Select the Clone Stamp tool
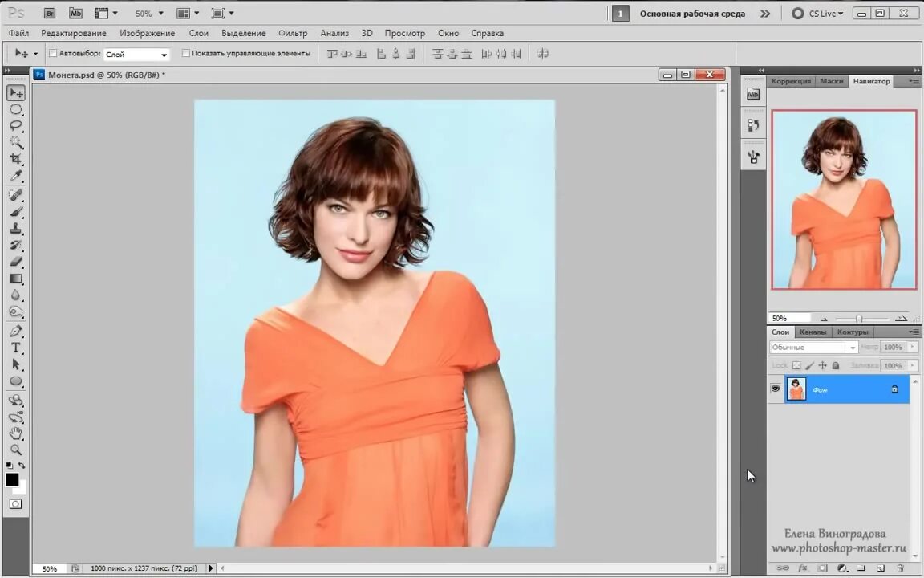 click(16, 228)
